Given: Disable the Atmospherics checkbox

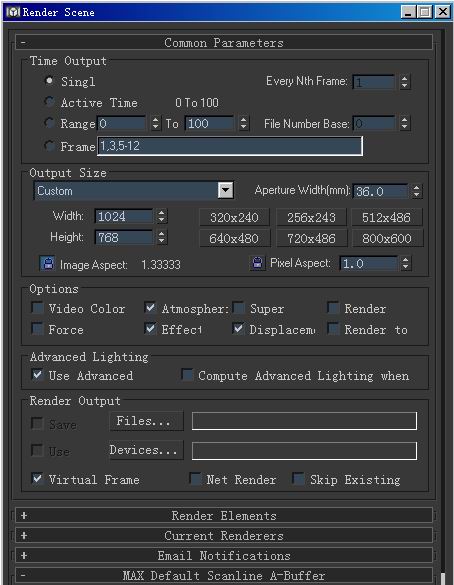Looking at the screenshot, I should [x=150, y=308].
